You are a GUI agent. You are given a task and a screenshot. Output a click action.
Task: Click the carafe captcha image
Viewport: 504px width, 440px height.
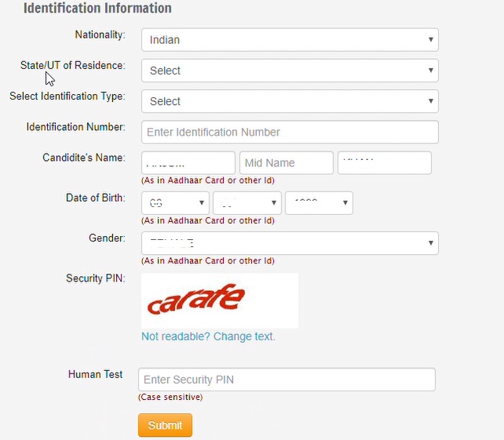pyautogui.click(x=219, y=300)
